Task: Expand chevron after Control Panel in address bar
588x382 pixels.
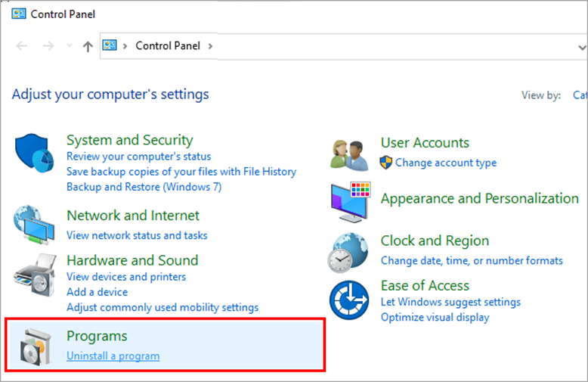Action: pos(210,46)
